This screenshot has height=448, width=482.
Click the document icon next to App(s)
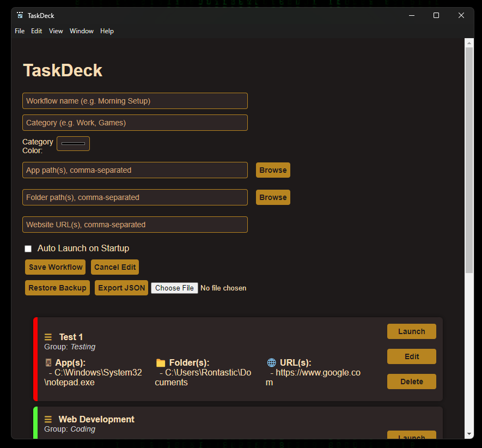tap(48, 362)
